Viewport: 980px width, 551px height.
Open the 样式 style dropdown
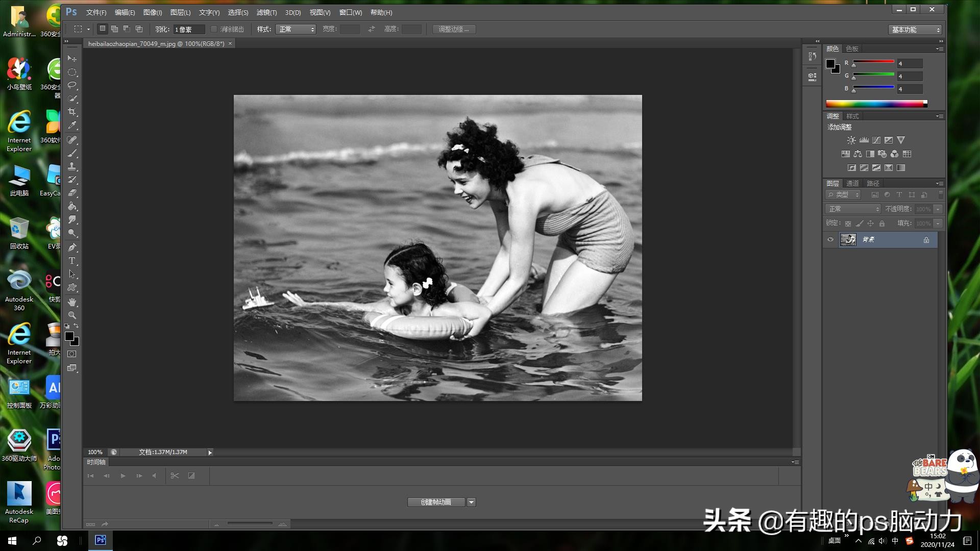(296, 30)
